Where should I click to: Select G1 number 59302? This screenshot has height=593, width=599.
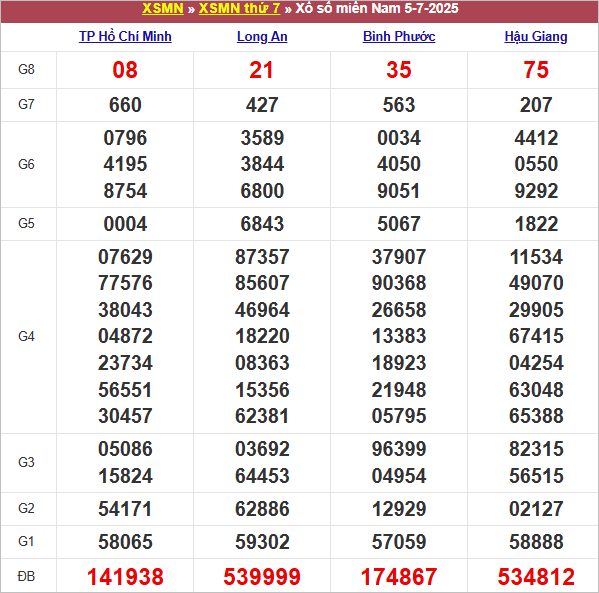pos(262,542)
